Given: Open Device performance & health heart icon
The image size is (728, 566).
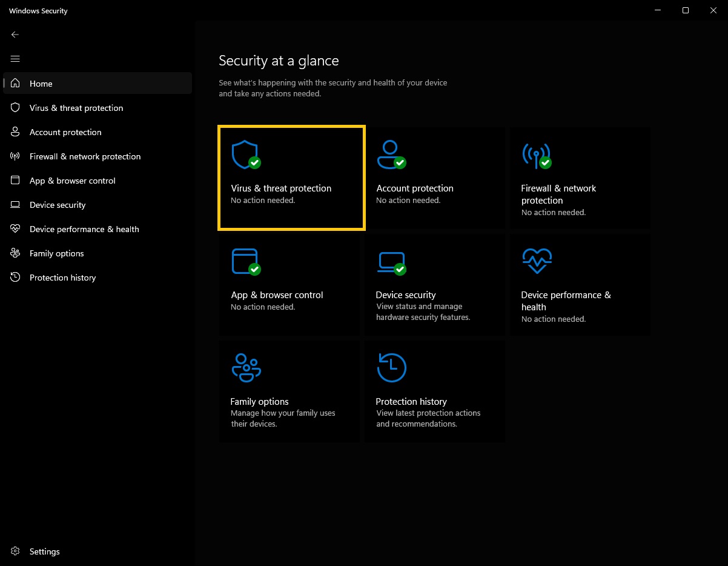Looking at the screenshot, I should [x=537, y=261].
